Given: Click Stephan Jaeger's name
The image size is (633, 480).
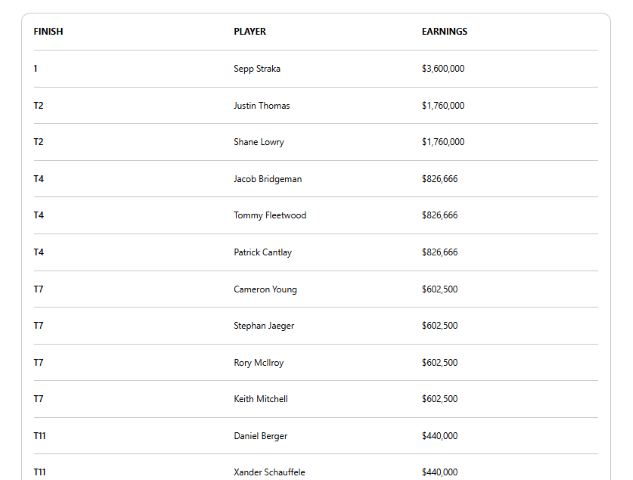Looking at the screenshot, I should 264,326.
